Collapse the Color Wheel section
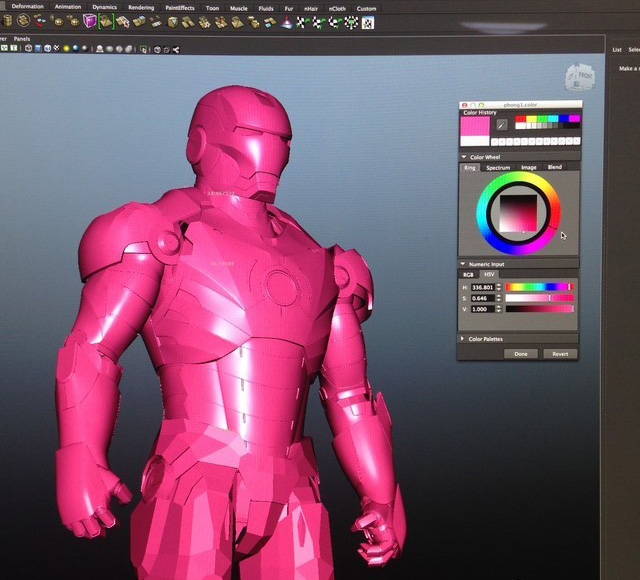This screenshot has height=580, width=640. click(464, 157)
